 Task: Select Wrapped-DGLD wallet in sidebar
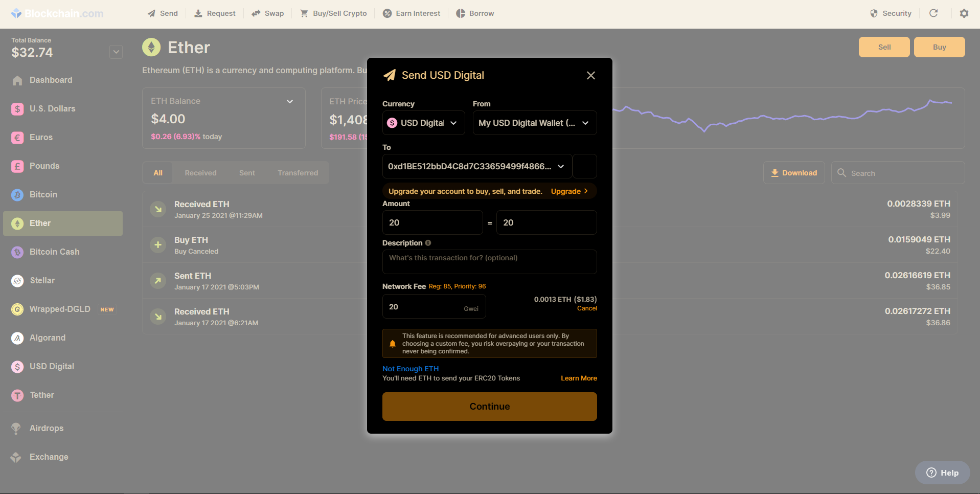click(x=63, y=309)
